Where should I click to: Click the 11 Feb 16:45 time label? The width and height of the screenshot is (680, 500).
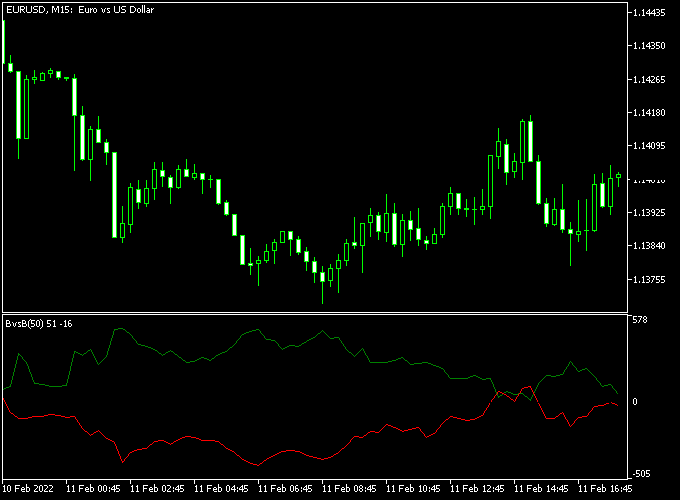pyautogui.click(x=606, y=490)
